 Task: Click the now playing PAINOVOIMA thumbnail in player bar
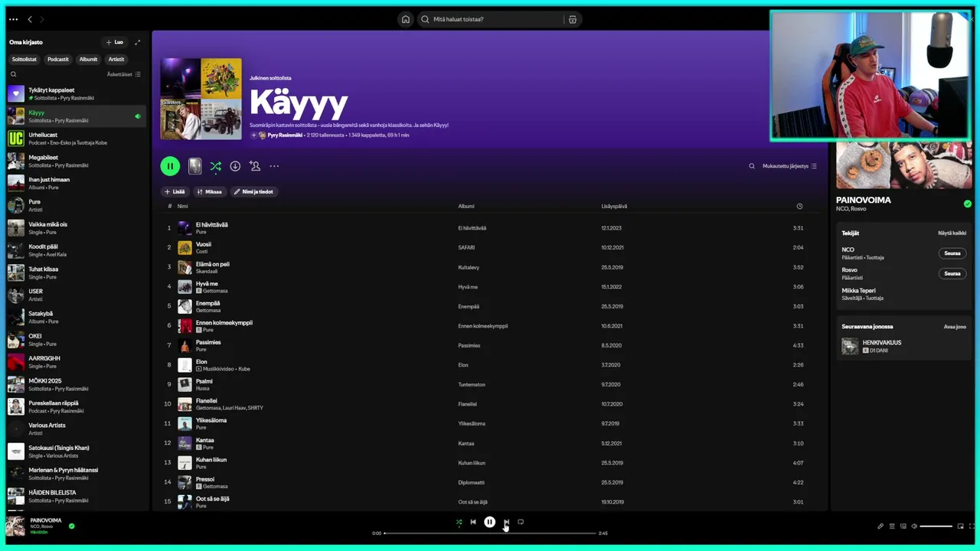(15, 527)
